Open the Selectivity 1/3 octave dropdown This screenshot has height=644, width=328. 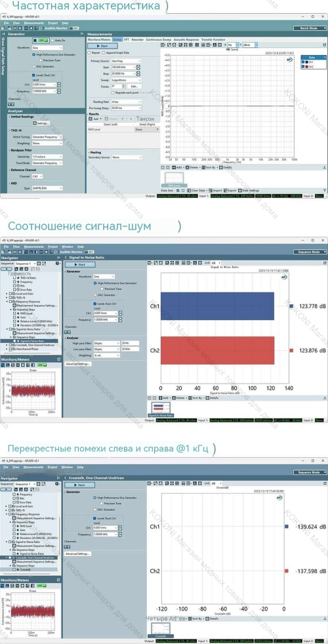click(47, 157)
